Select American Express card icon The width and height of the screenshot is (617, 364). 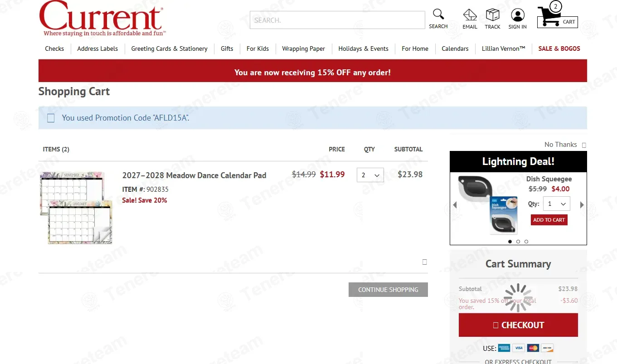click(504, 348)
